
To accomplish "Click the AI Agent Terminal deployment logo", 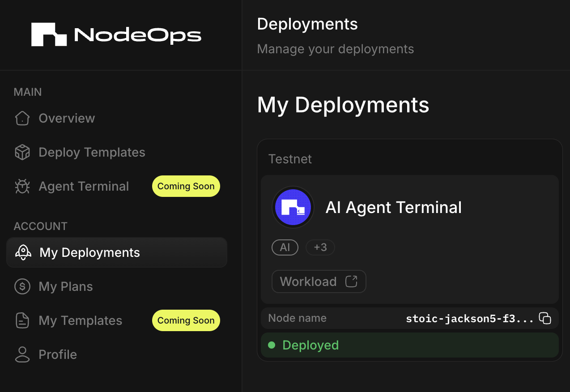I will 293,207.
